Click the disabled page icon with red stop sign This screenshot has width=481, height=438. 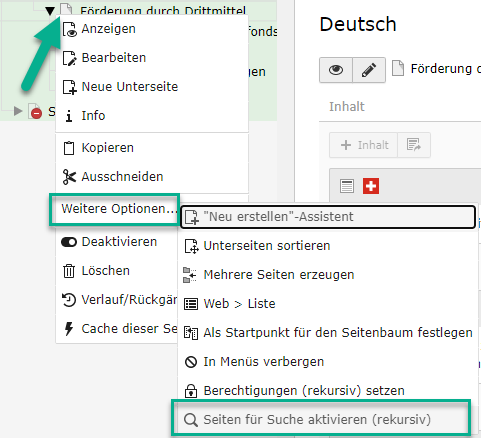coord(35,111)
